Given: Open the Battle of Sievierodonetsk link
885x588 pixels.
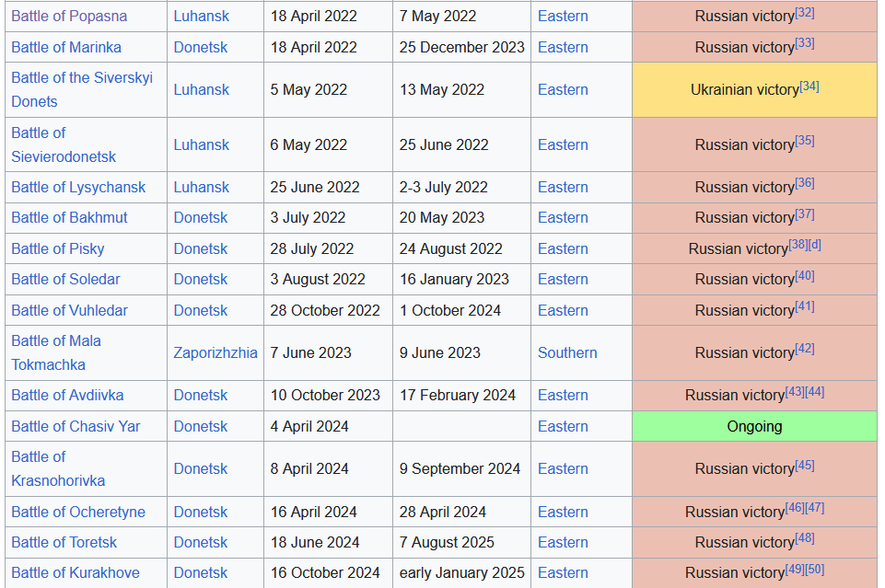Looking at the screenshot, I should [64, 144].
